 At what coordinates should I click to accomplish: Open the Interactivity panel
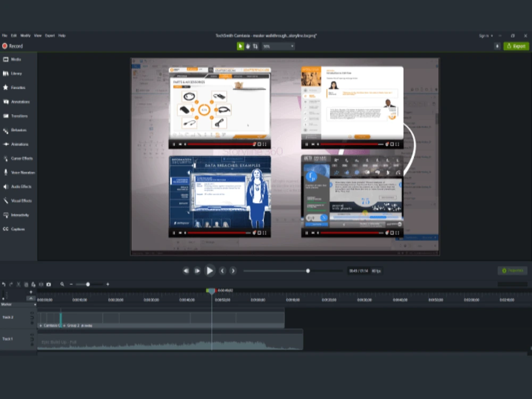(x=16, y=215)
